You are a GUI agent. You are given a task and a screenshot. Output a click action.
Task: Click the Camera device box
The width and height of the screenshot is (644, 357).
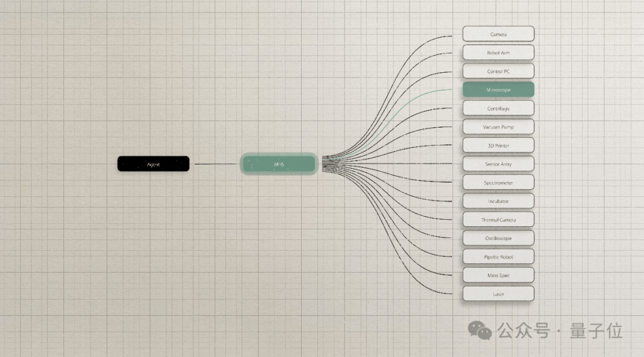(498, 34)
